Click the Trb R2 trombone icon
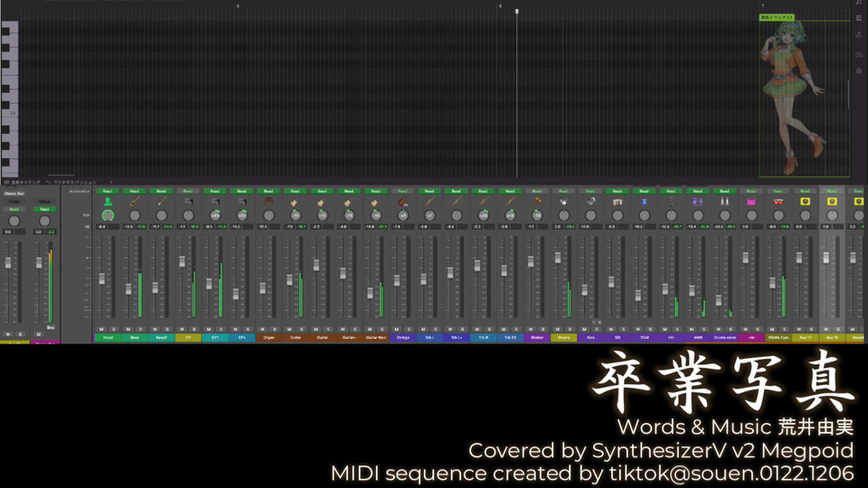Image resolution: width=868 pixels, height=488 pixels. coord(510,202)
